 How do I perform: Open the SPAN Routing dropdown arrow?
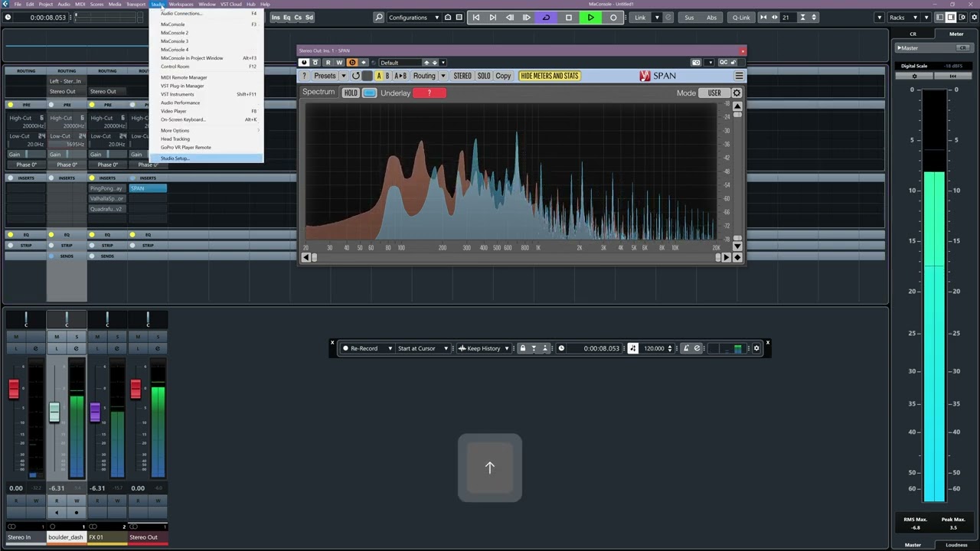(x=443, y=76)
